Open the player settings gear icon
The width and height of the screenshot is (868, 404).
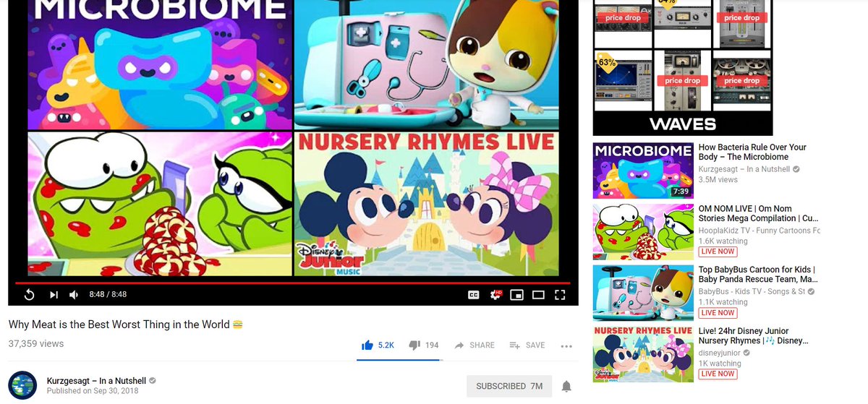click(495, 295)
